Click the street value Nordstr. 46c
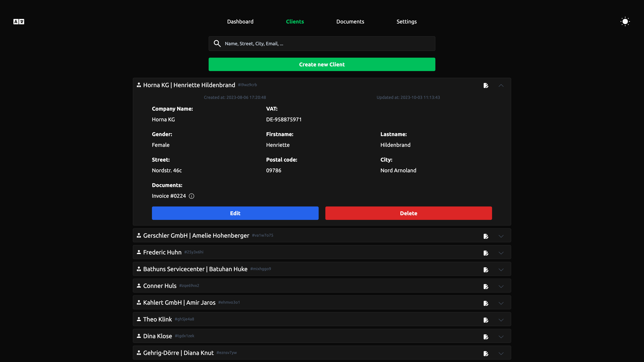 167,170
